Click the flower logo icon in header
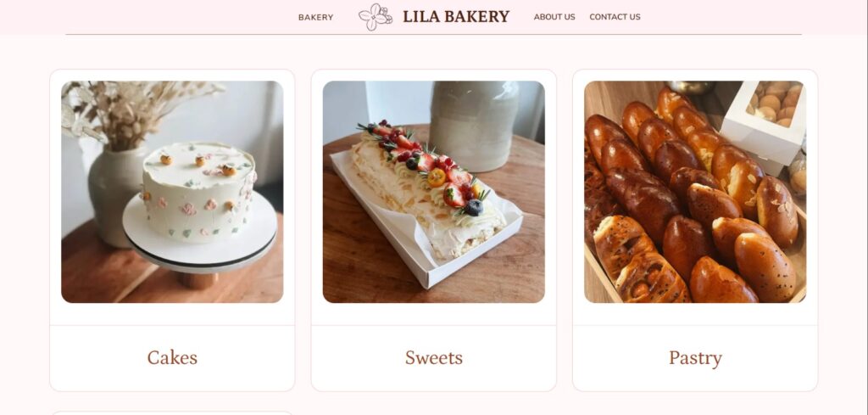Viewport: 868px width, 415px height. coord(376,17)
